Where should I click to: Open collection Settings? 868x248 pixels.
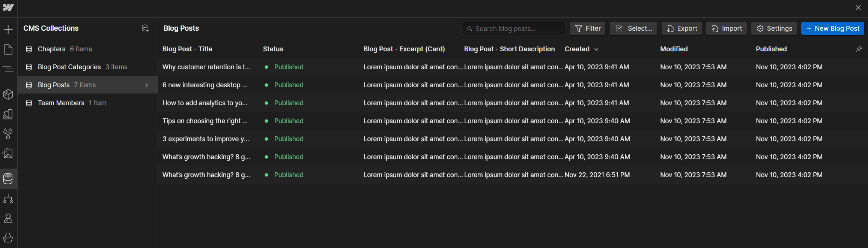point(774,28)
